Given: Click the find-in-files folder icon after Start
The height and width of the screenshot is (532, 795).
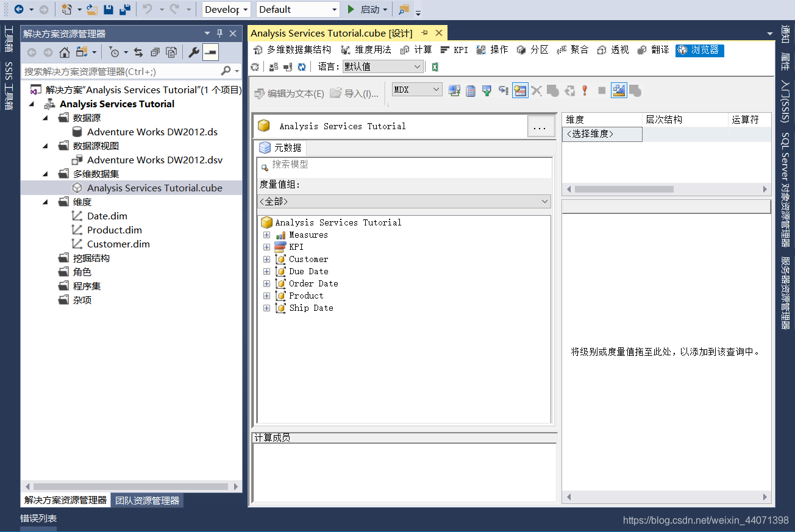Looking at the screenshot, I should coord(404,9).
